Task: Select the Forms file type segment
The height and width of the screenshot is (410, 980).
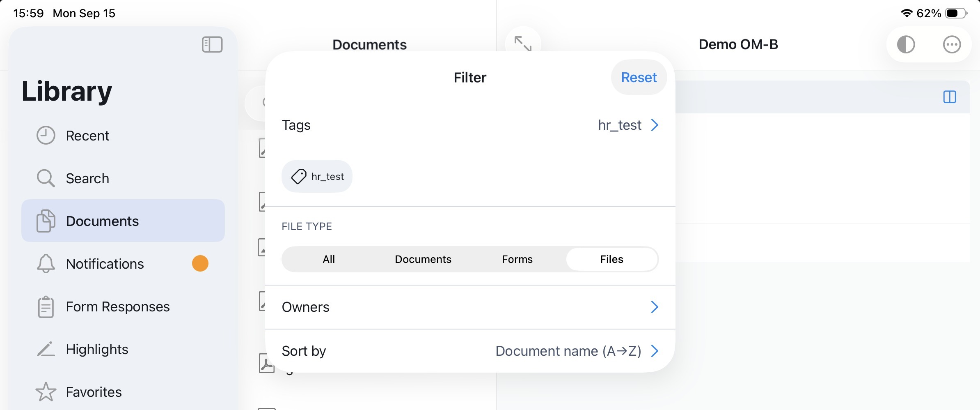Action: (x=517, y=259)
